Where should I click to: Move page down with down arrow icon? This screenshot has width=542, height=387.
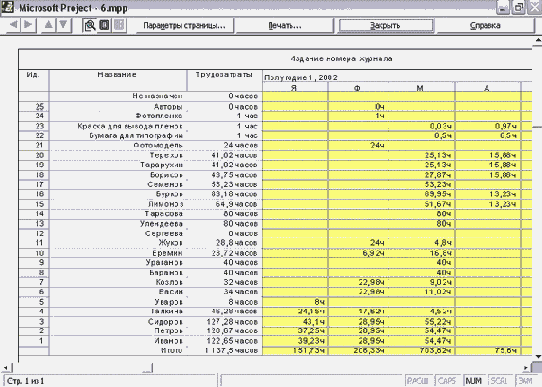pyautogui.click(x=63, y=25)
